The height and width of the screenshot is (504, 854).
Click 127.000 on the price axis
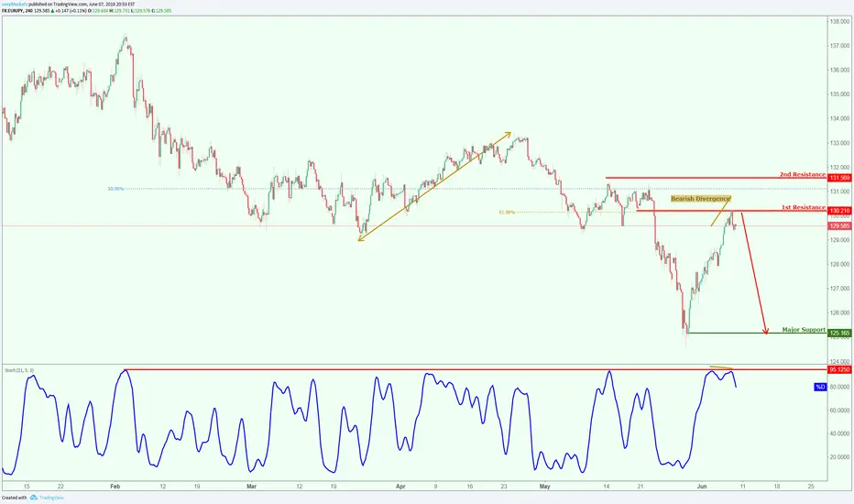pos(841,289)
